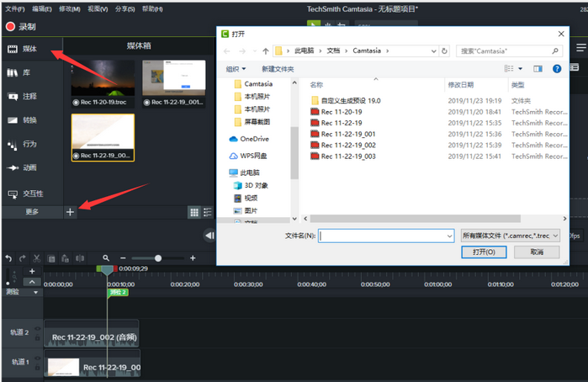Open the Animations tab in sidebar

pyautogui.click(x=22, y=167)
